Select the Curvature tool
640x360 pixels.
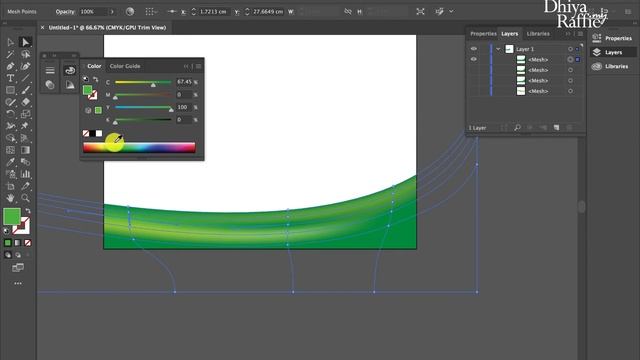tap(25, 66)
